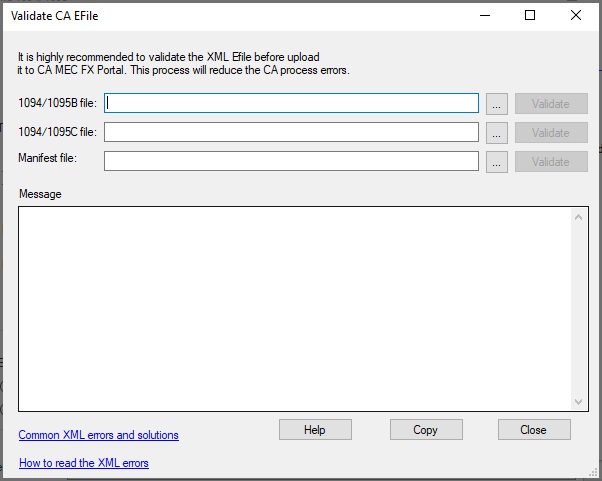Validate the 1094/1095C file
This screenshot has height=481, width=602.
point(551,132)
